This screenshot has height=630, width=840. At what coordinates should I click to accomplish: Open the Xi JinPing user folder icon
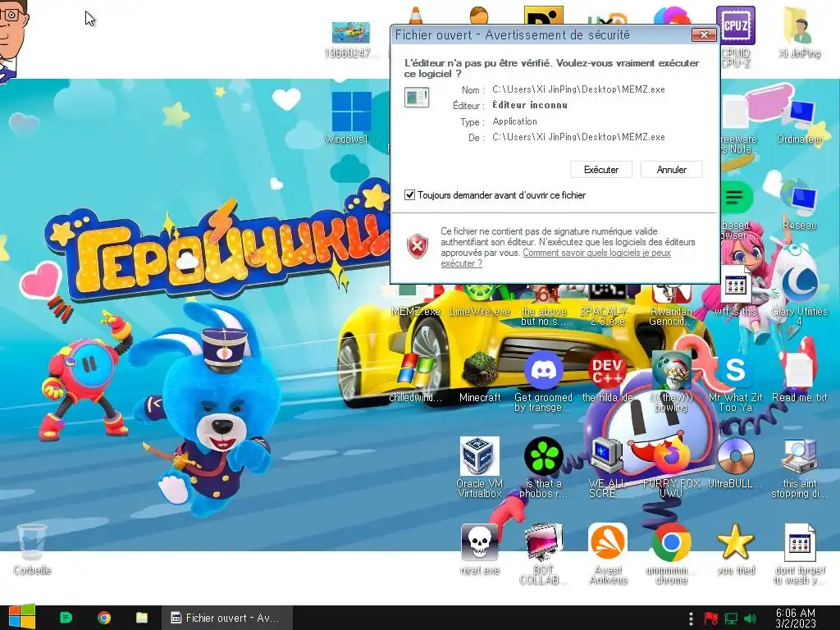[799, 33]
